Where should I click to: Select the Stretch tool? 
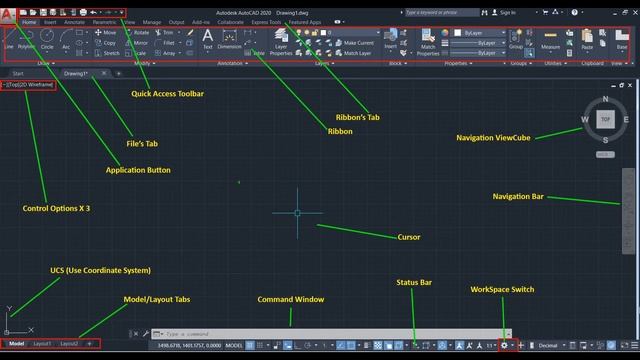pos(107,53)
